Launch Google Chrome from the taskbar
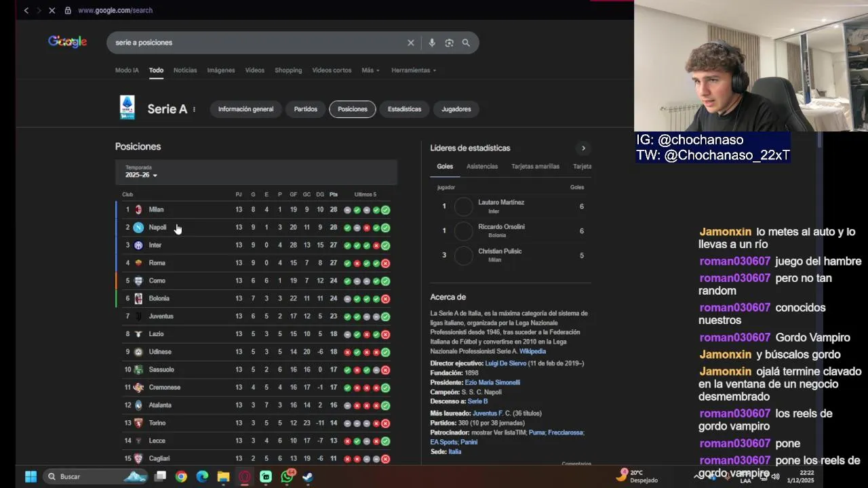 [181, 476]
